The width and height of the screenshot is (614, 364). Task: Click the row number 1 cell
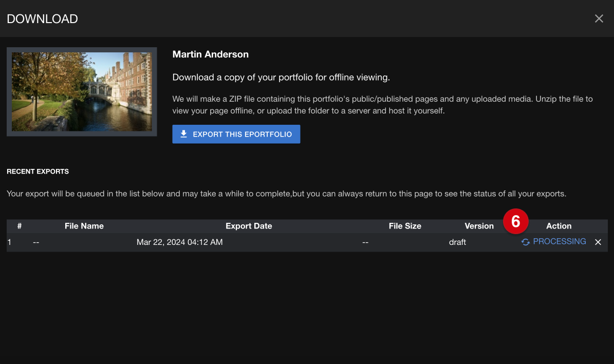coord(9,242)
